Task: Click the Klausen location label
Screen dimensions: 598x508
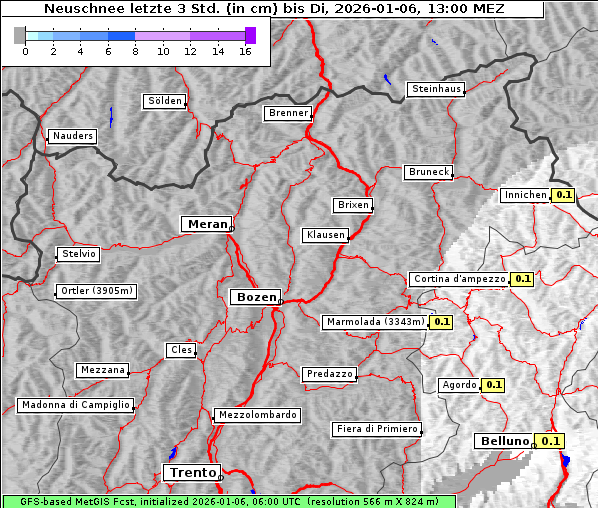Action: coord(326,235)
